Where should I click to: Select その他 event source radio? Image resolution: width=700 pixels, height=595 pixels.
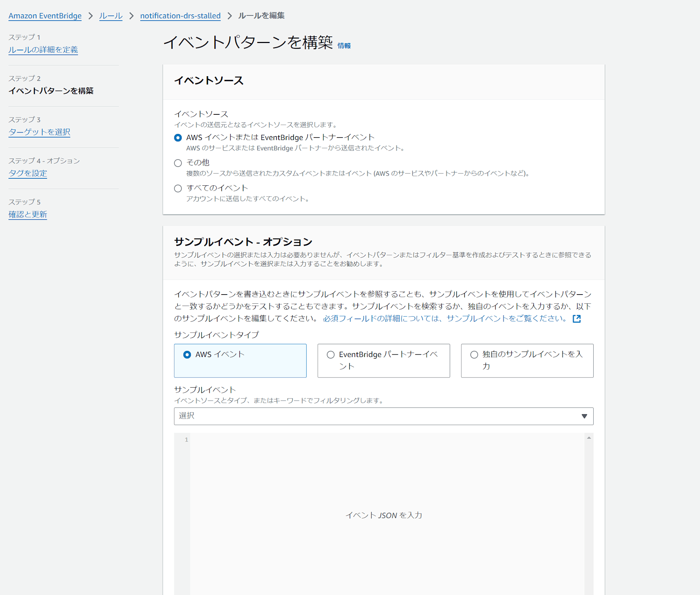[x=178, y=163]
